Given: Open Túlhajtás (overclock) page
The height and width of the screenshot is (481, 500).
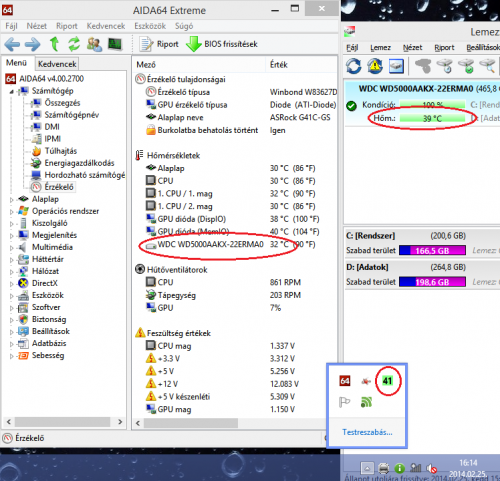Looking at the screenshot, I should coord(61,151).
